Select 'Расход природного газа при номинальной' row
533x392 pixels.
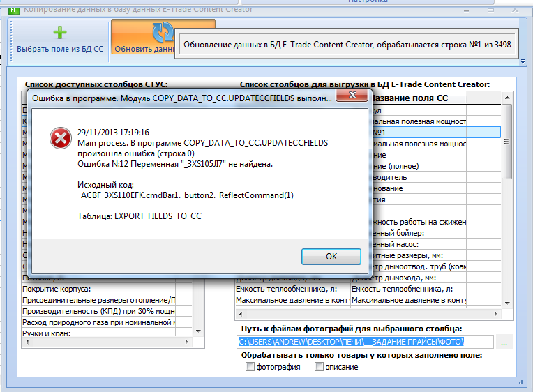98,322
